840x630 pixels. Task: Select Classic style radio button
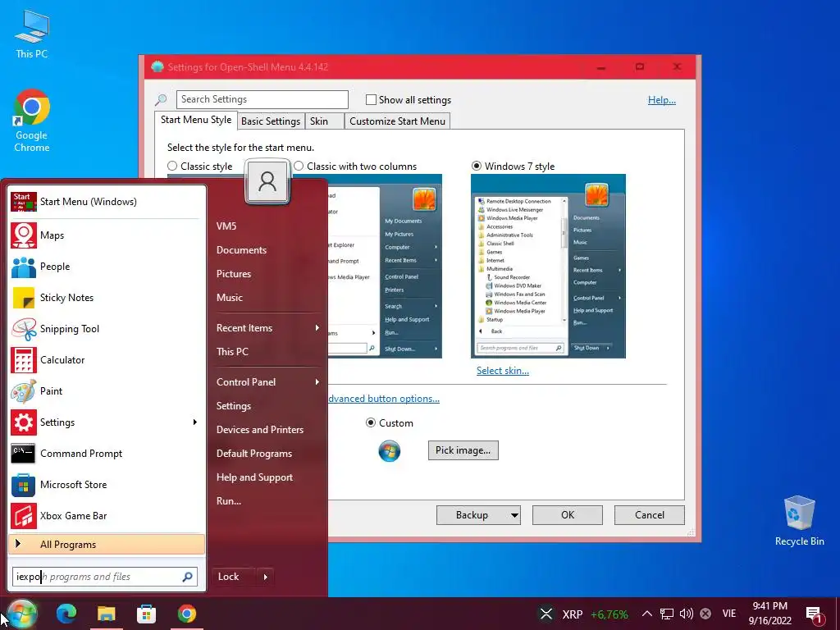[x=172, y=166]
